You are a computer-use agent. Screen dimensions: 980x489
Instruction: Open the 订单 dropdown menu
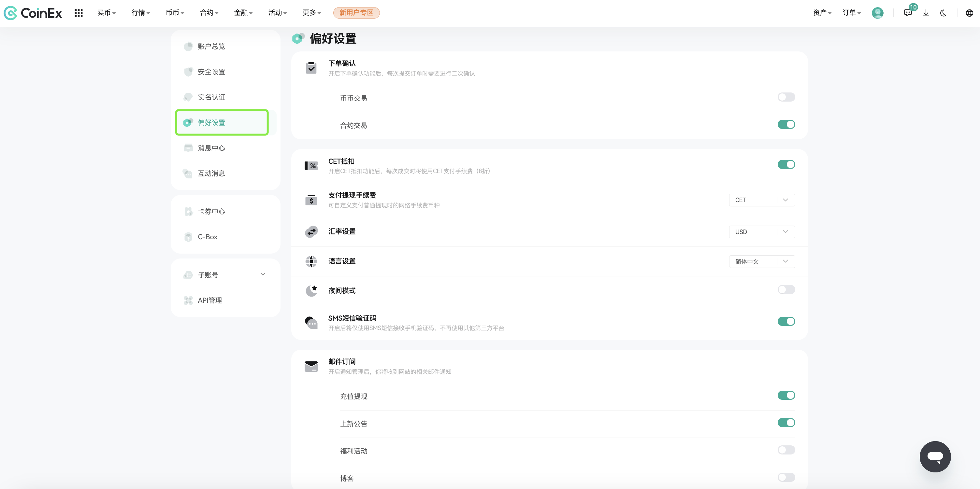pos(851,13)
